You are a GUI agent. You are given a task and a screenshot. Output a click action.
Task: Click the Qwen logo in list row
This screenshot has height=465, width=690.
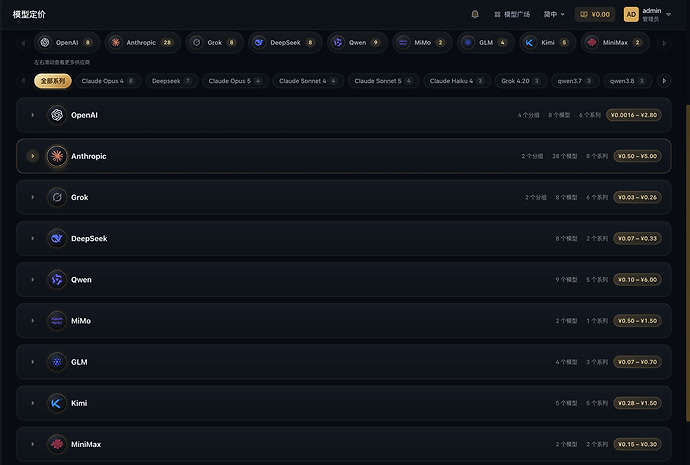[x=57, y=280]
